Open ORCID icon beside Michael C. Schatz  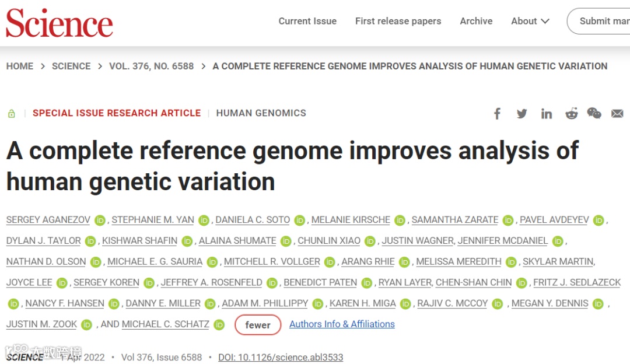point(219,325)
